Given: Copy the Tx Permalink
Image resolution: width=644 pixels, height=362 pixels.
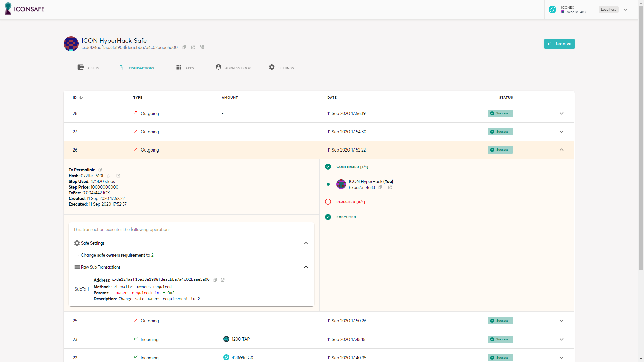Looking at the screenshot, I should pyautogui.click(x=100, y=170).
